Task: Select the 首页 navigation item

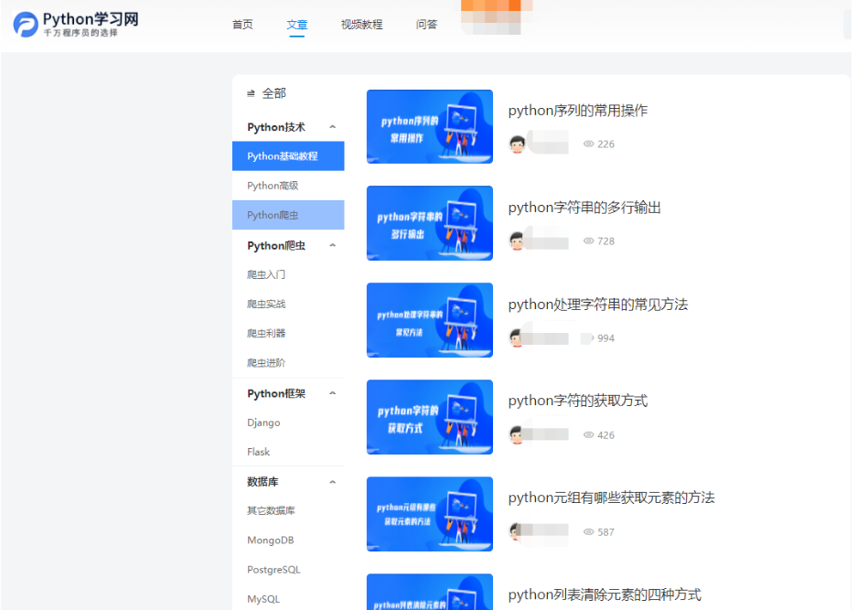Action: 241,25
